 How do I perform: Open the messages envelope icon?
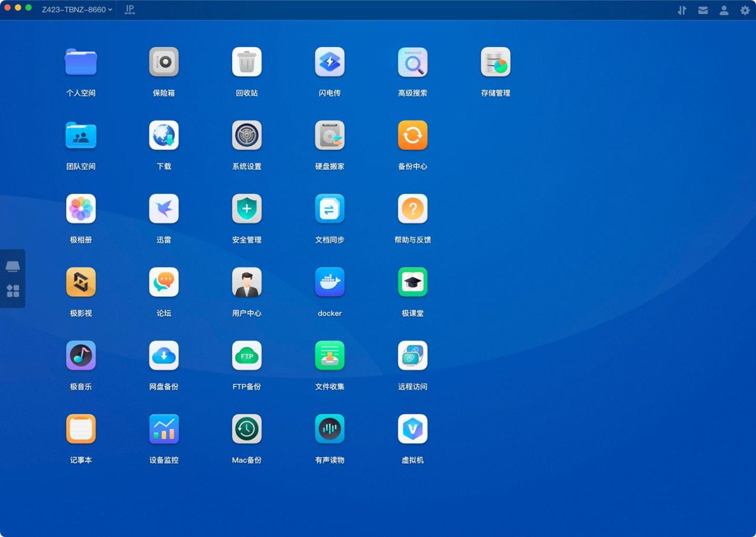click(703, 10)
